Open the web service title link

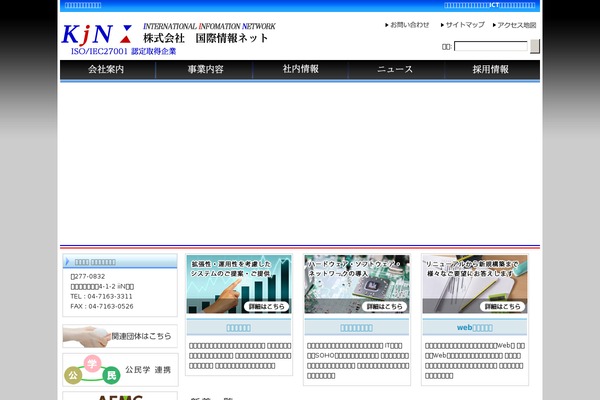pos(474,328)
